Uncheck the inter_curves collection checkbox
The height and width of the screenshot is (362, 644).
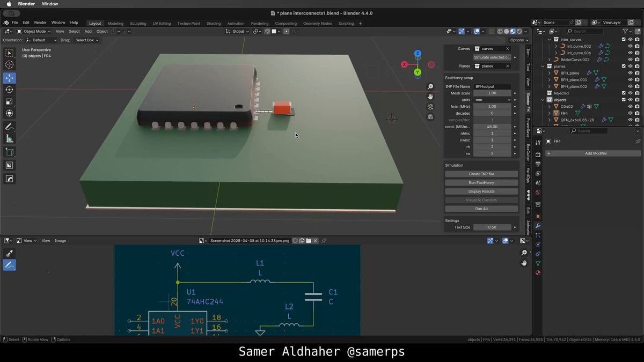[x=624, y=39]
